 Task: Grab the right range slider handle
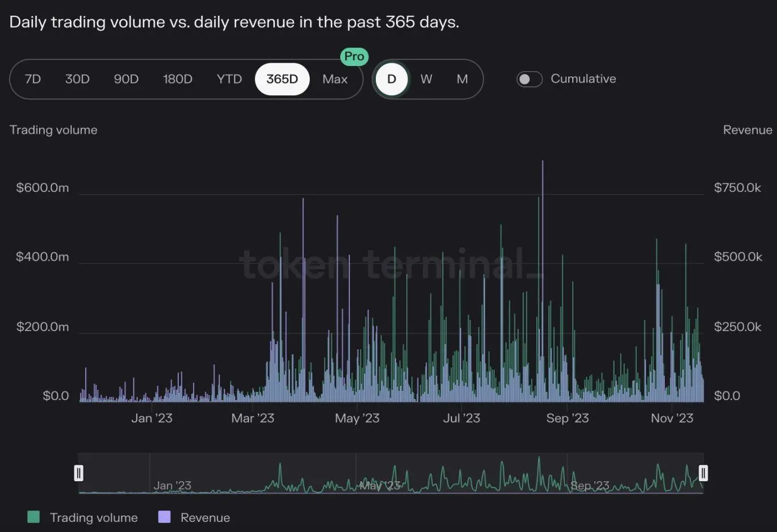click(703, 473)
